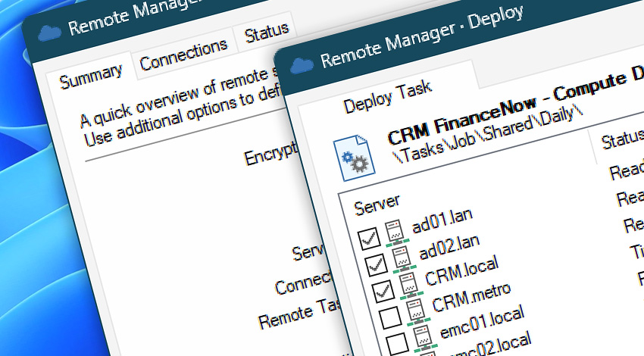Screen dimensions: 644x356
Task: Click the server icon beside CRM.metro
Action: (418, 311)
